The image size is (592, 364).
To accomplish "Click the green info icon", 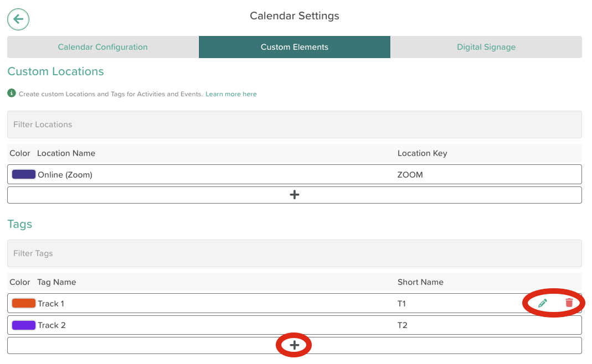I will [x=12, y=93].
